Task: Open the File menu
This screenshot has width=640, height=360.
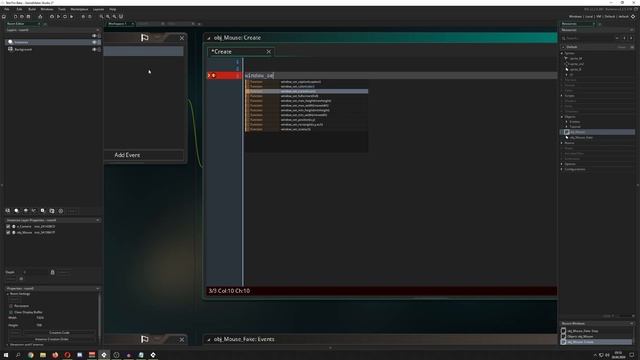Action: point(7,9)
